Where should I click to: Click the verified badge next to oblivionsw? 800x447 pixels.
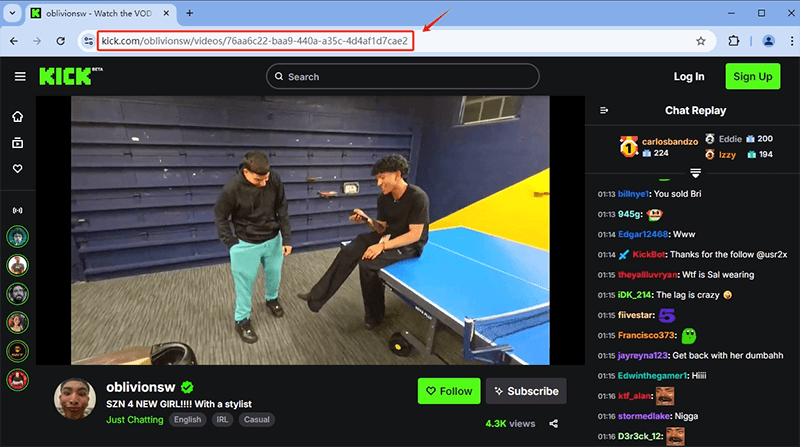point(187,387)
